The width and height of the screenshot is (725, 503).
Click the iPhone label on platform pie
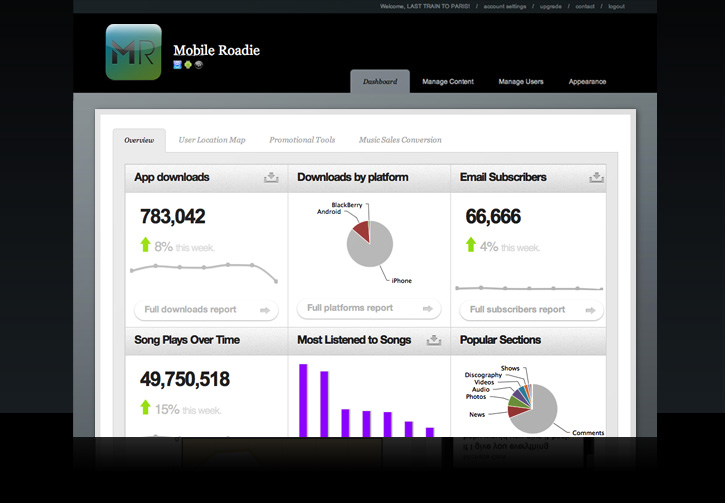[x=401, y=281]
